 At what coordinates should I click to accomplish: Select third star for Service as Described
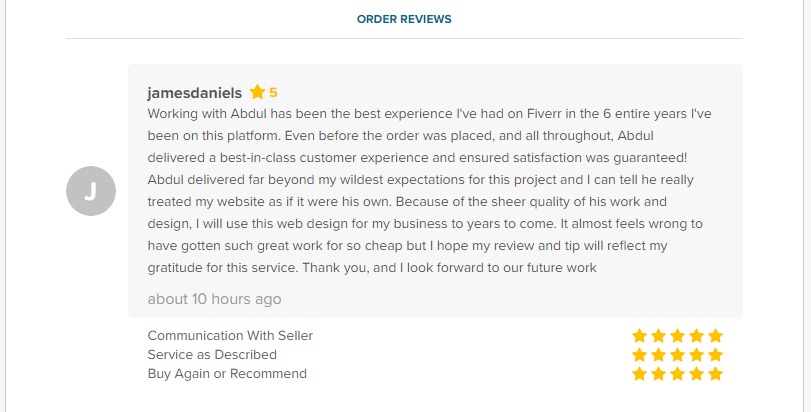point(677,355)
